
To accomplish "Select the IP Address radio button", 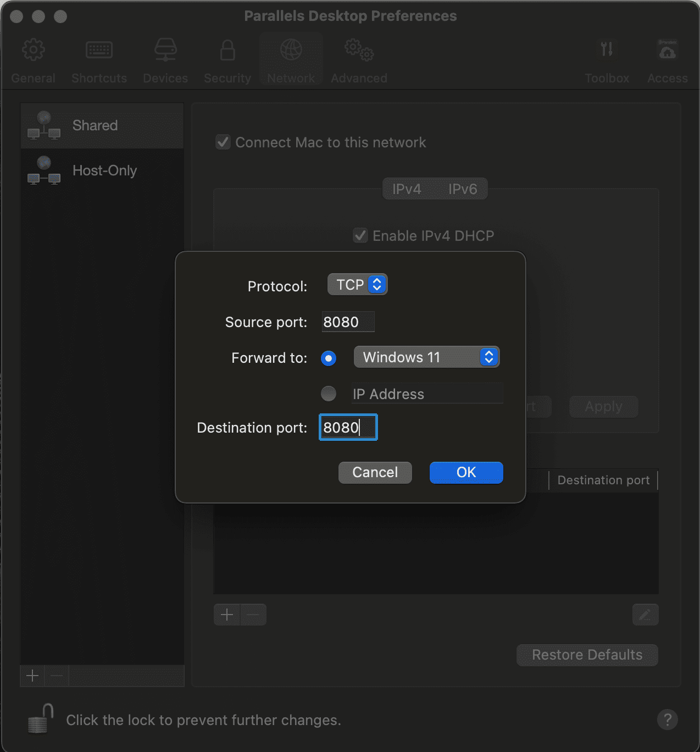I will (328, 394).
